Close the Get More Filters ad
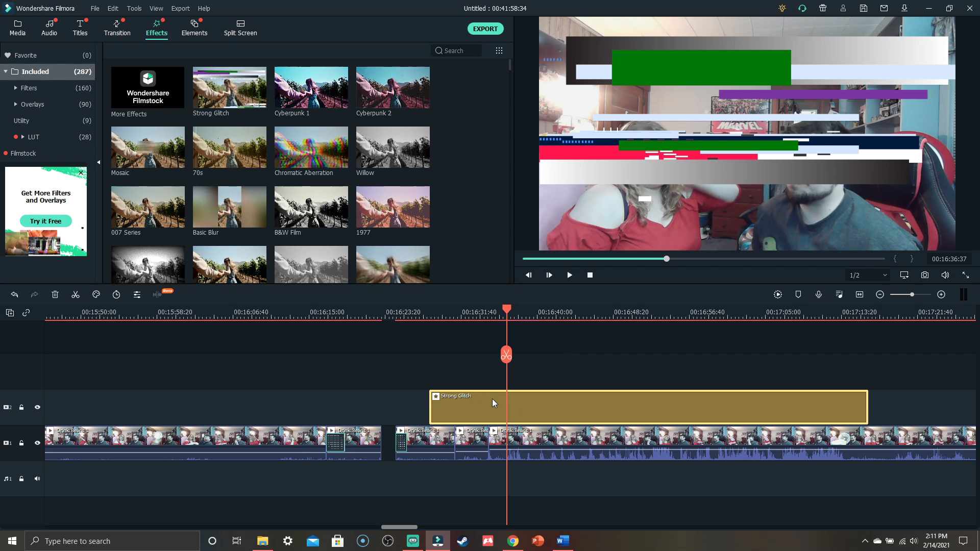980x551 pixels. [81, 172]
